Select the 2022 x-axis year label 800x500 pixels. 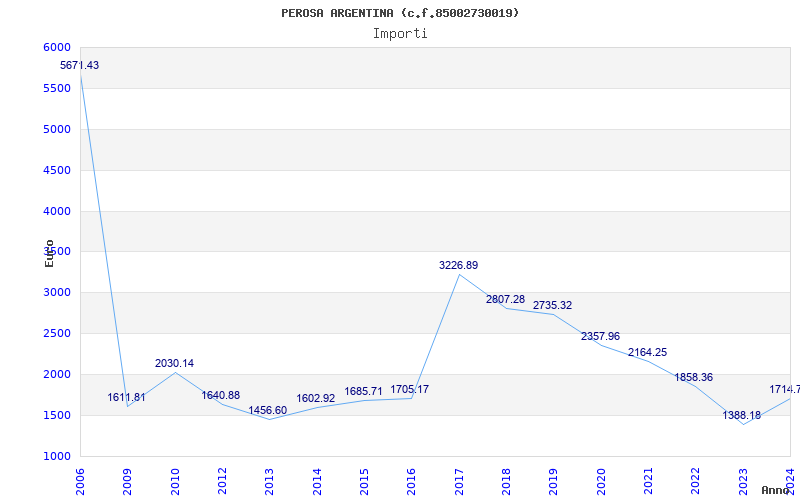[x=696, y=481]
